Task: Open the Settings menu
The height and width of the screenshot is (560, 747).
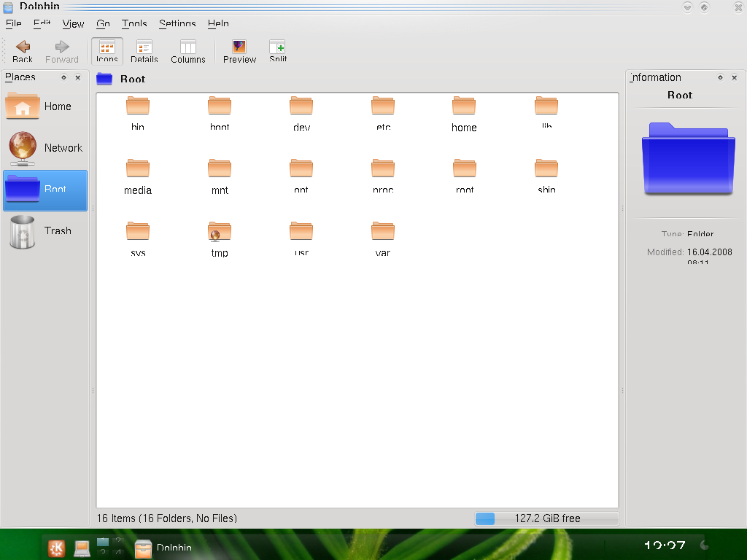Action: pos(177,24)
